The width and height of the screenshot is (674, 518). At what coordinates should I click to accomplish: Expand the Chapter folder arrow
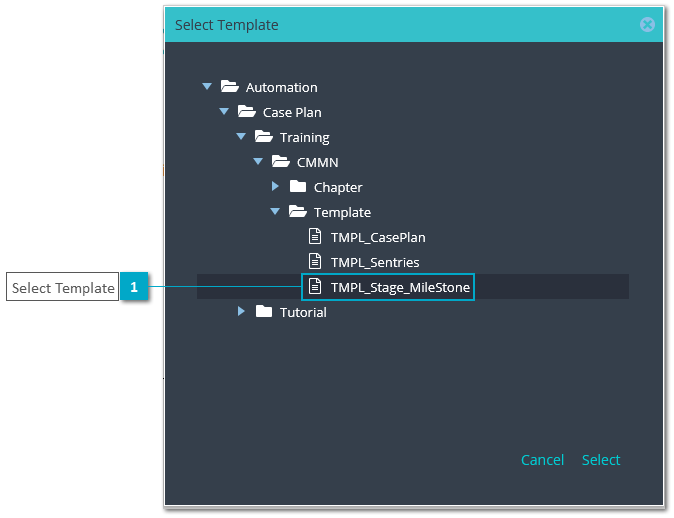pos(276,186)
